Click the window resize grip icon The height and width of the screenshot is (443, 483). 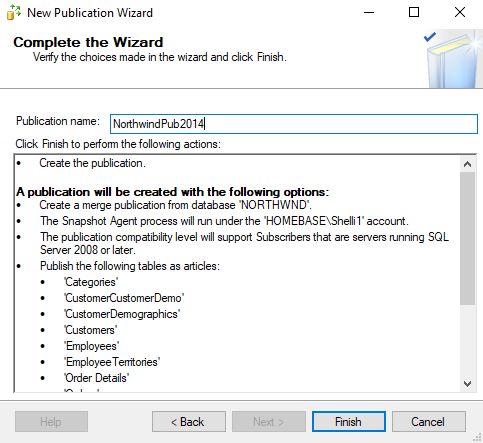pos(477,438)
